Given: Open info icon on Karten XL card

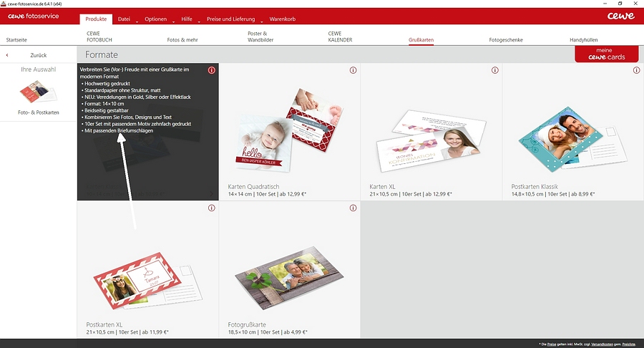Looking at the screenshot, I should (495, 70).
